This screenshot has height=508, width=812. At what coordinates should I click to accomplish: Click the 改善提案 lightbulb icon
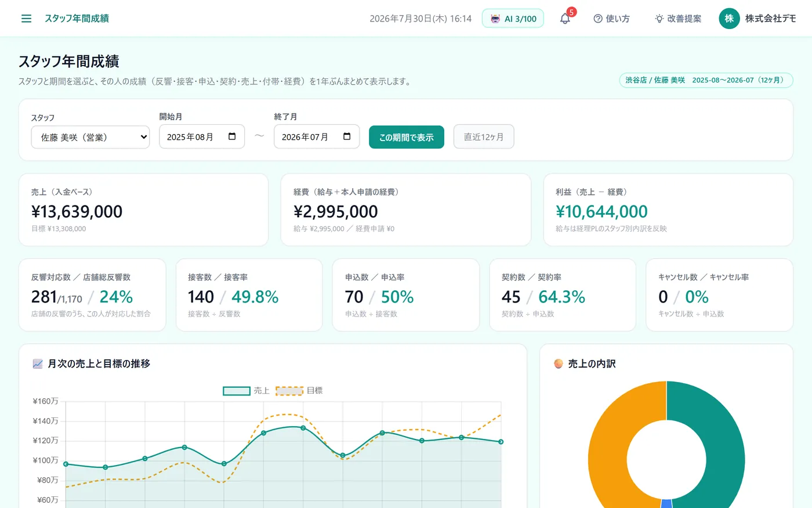659,19
